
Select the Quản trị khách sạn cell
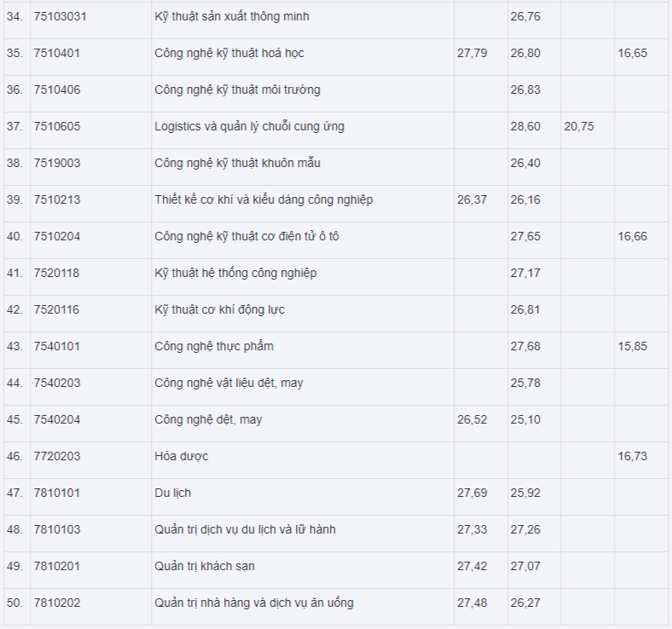pos(205,566)
